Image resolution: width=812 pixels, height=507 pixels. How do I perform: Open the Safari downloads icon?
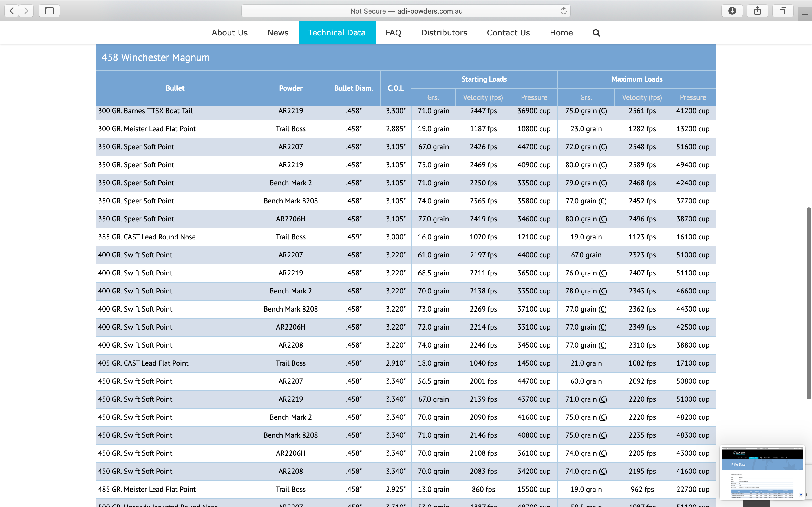tap(732, 11)
